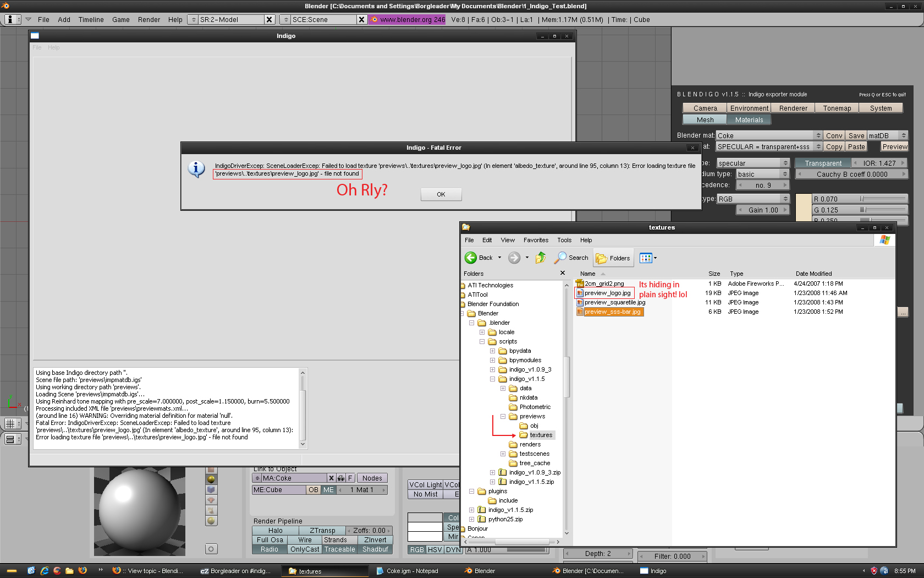This screenshot has height=578, width=924.
Task: Adjust the G 0.125 slider
Action: point(860,210)
